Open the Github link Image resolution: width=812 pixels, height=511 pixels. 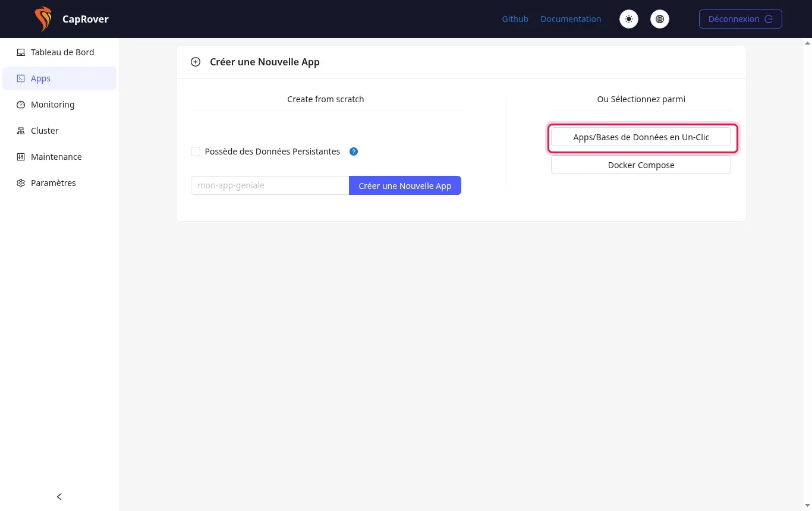(515, 19)
